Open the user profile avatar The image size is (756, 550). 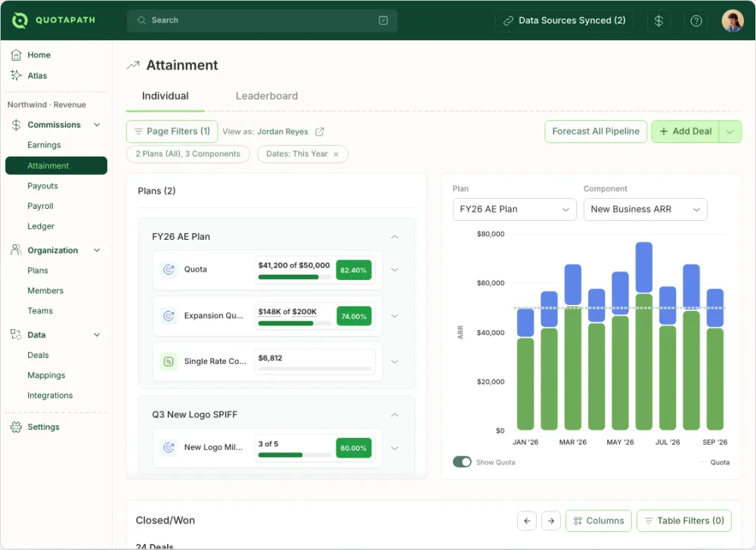click(733, 20)
